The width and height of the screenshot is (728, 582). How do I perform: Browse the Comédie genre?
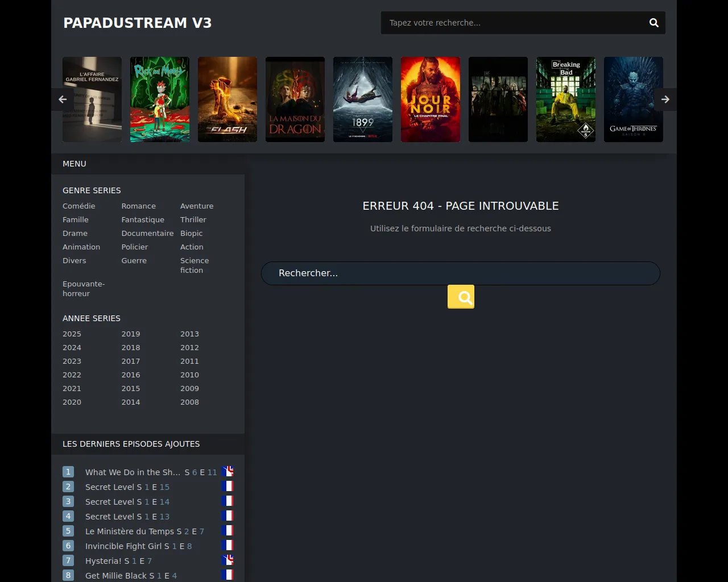coord(79,206)
